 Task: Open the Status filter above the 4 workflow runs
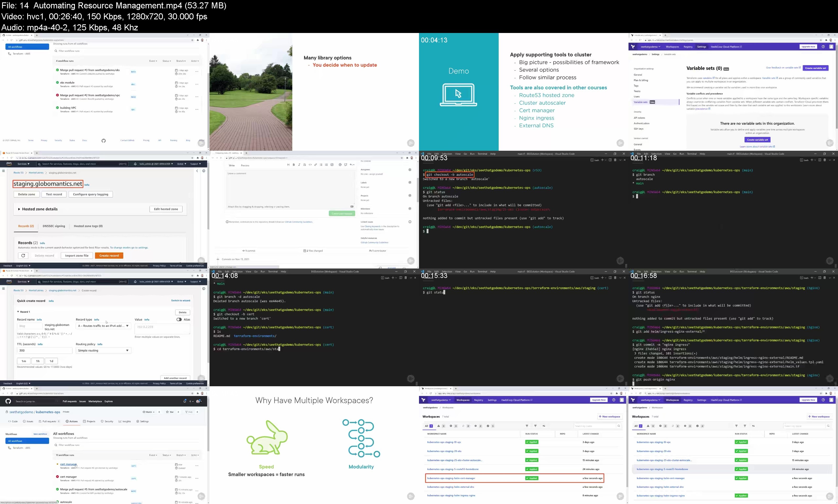[167, 61]
